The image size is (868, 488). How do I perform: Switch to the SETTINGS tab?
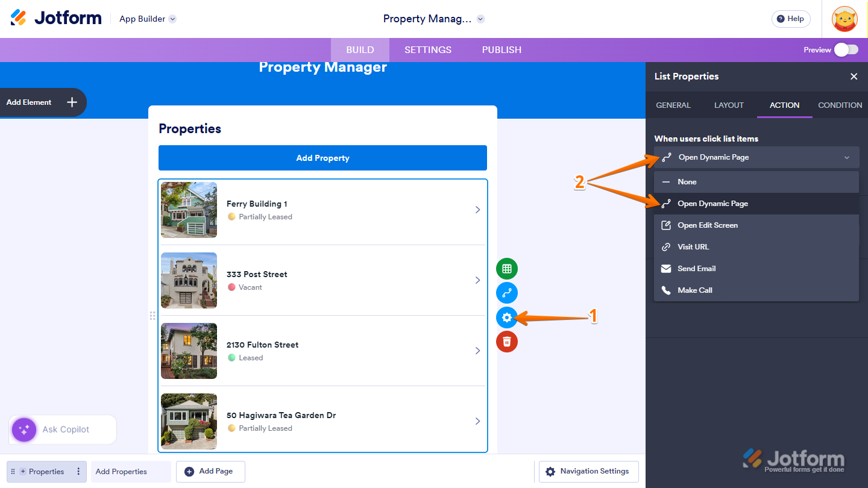tap(428, 49)
